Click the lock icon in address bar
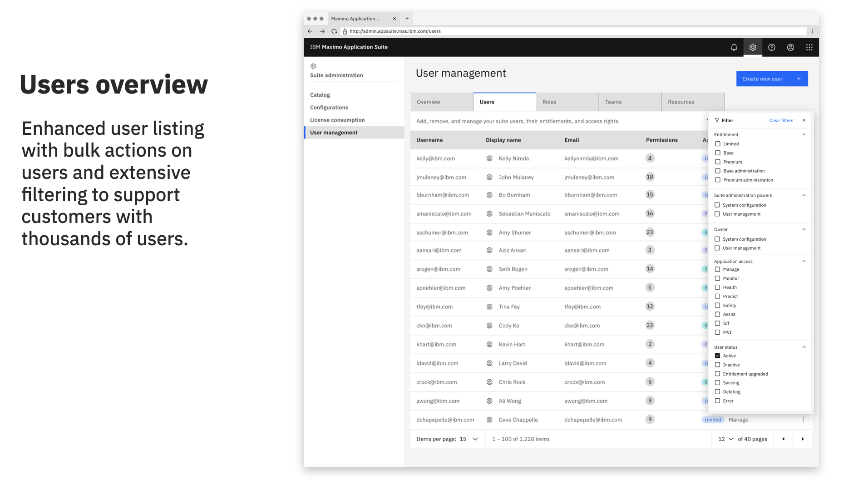The height and width of the screenshot is (485, 868). pos(345,31)
